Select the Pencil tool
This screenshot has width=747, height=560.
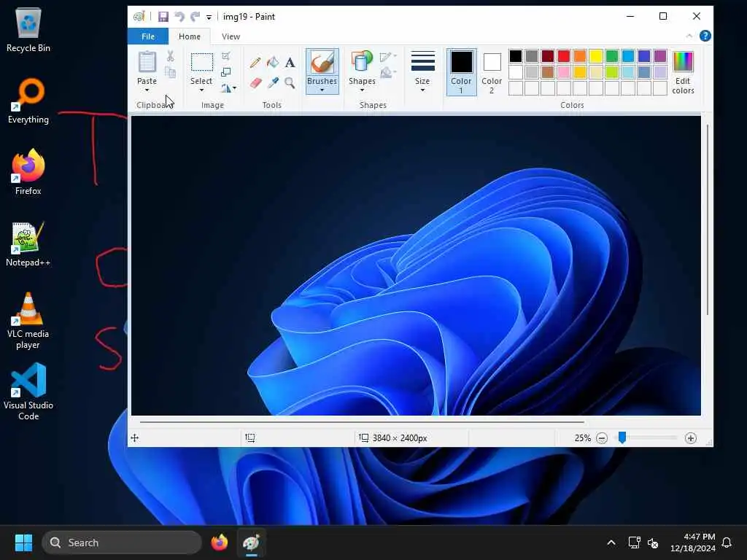tap(255, 63)
